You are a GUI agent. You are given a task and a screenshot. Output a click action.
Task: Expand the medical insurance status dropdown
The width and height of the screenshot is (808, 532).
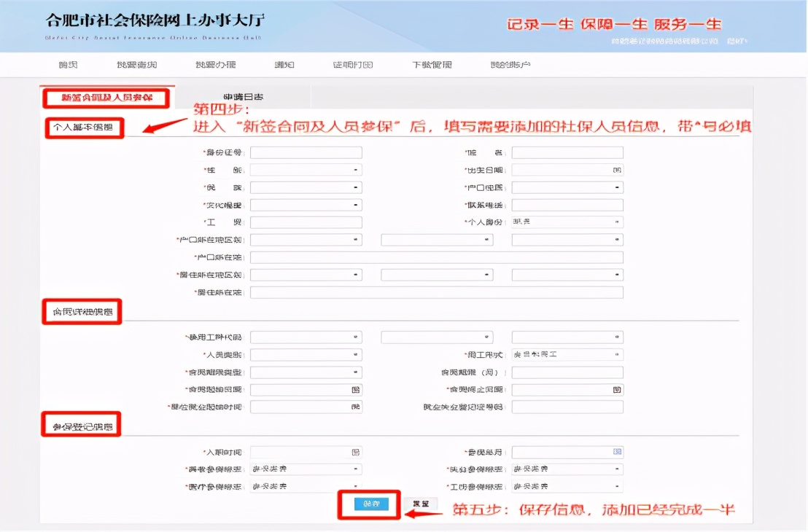pyautogui.click(x=306, y=486)
